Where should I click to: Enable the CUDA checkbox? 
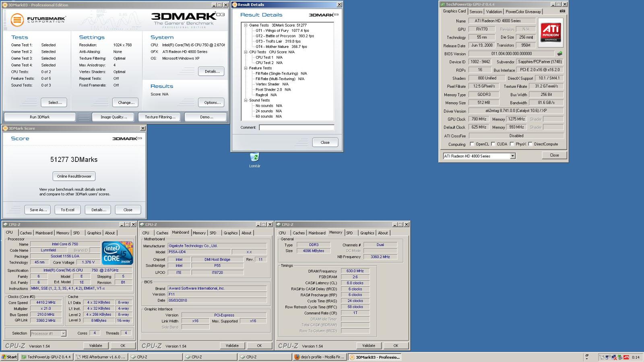click(x=493, y=144)
